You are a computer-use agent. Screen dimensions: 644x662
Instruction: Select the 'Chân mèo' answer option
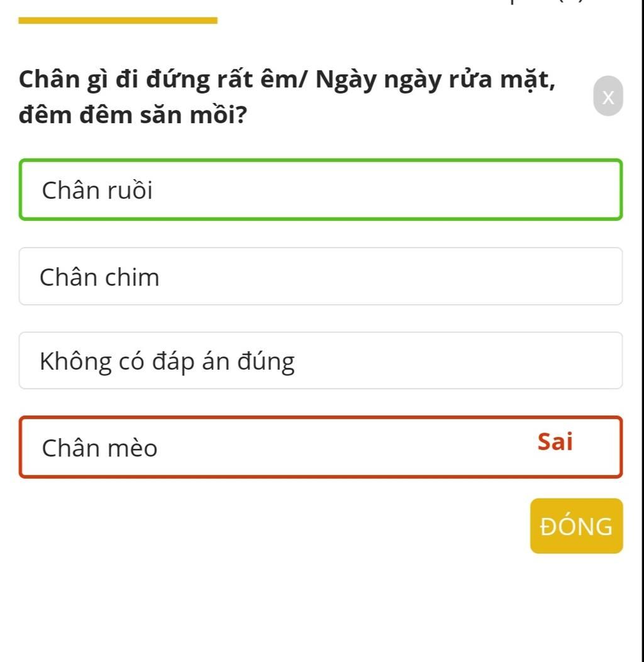pyautogui.click(x=99, y=448)
